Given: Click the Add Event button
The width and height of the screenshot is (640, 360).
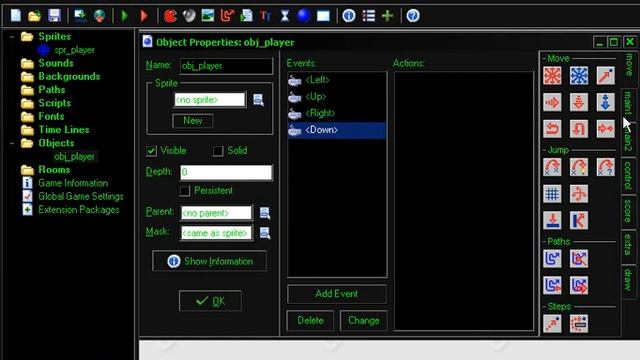Looking at the screenshot, I should point(337,294).
